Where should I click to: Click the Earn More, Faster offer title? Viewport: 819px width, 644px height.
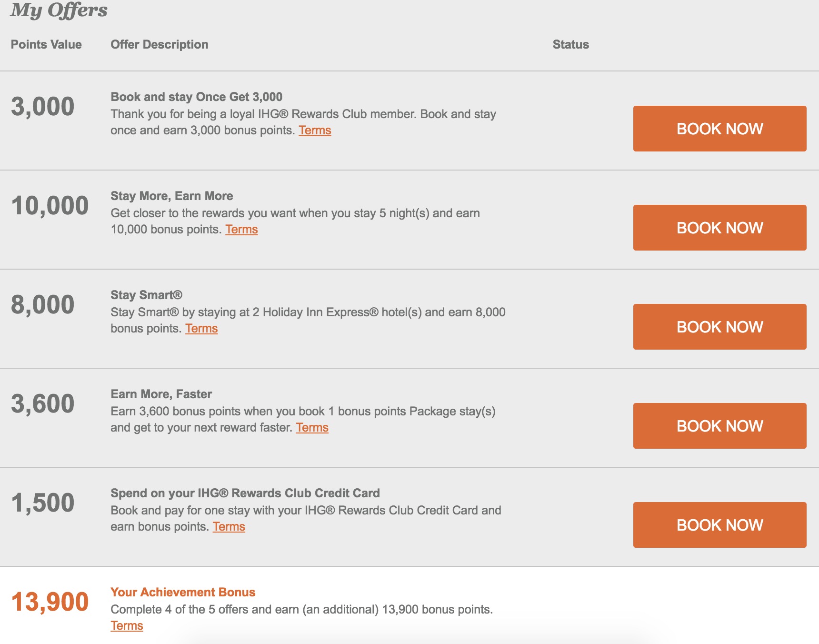pos(161,394)
